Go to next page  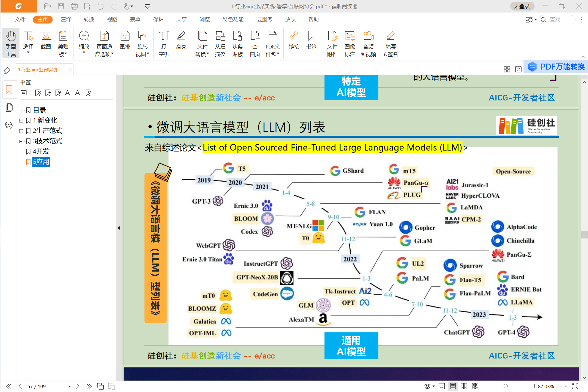coord(78,386)
